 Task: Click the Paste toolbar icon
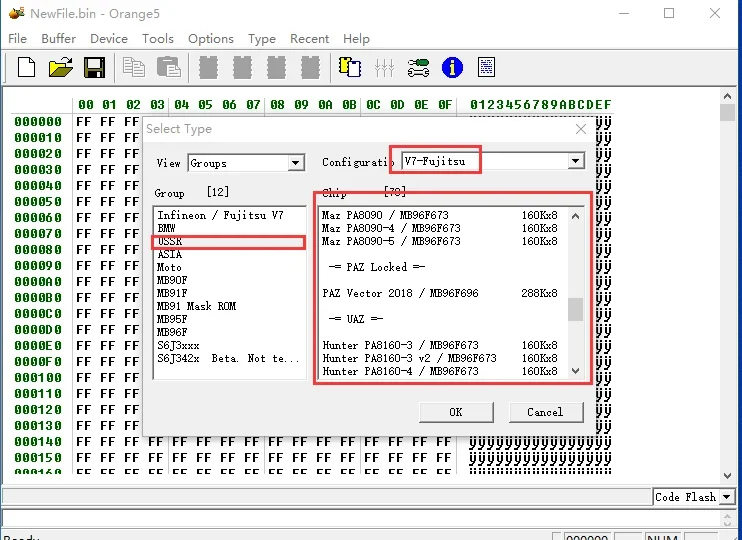(169, 67)
